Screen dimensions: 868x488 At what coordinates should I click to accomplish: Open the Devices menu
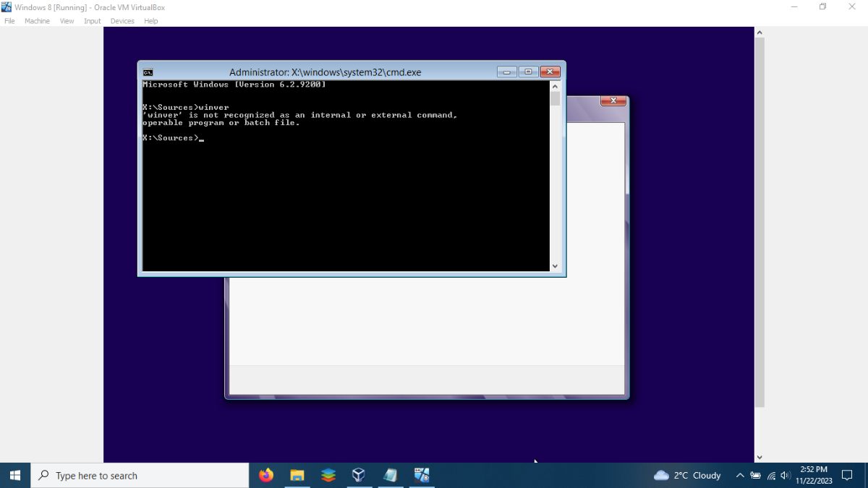pos(122,21)
